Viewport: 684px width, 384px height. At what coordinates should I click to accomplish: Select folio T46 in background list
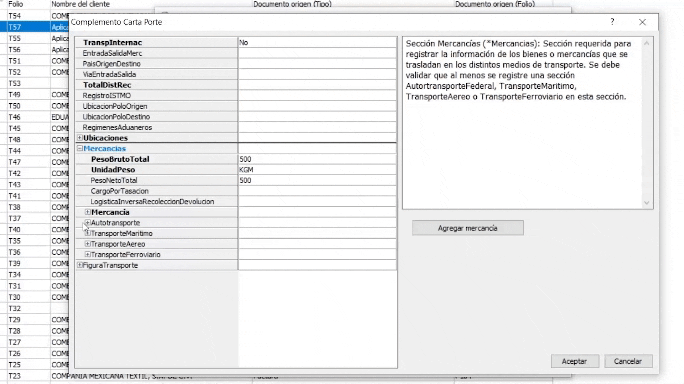[x=15, y=117]
